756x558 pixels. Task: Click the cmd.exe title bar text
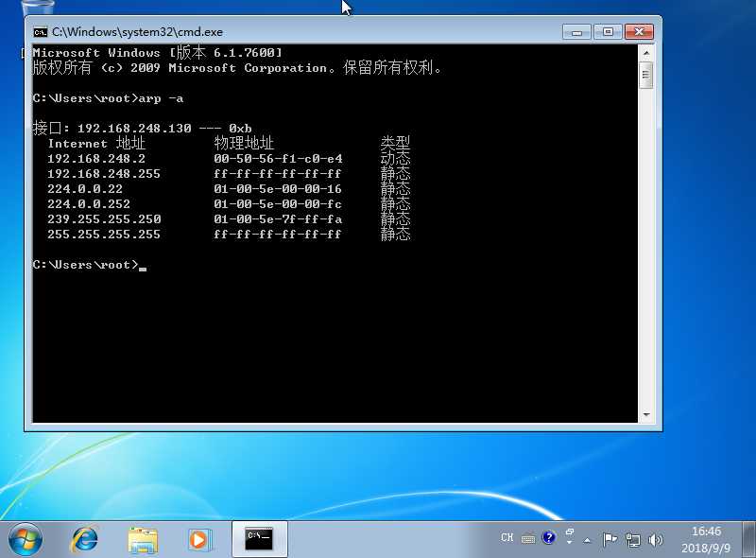click(137, 32)
